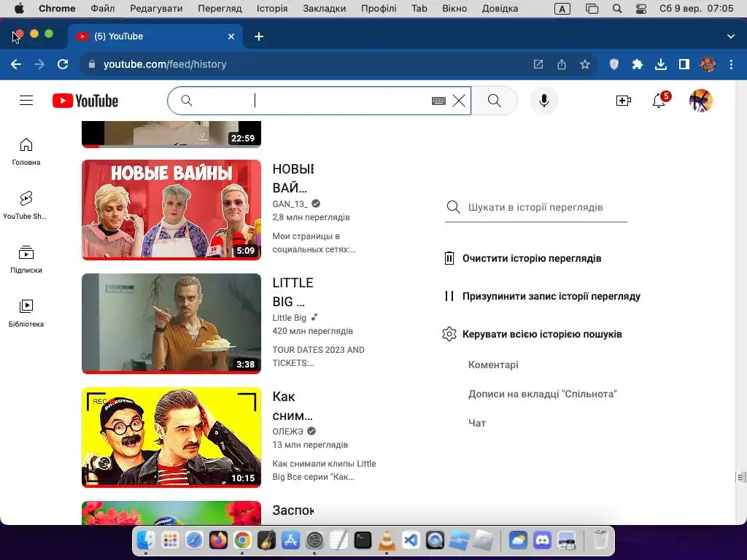Open the НОВЫЕ ВАЙНЫ video thumbnail
This screenshot has width=747, height=560.
[171, 210]
